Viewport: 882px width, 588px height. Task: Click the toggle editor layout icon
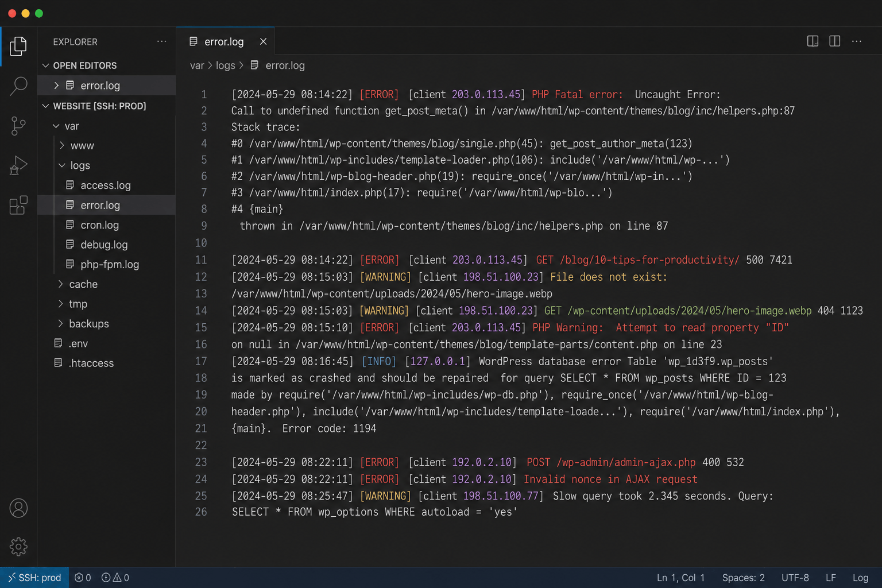(x=835, y=41)
